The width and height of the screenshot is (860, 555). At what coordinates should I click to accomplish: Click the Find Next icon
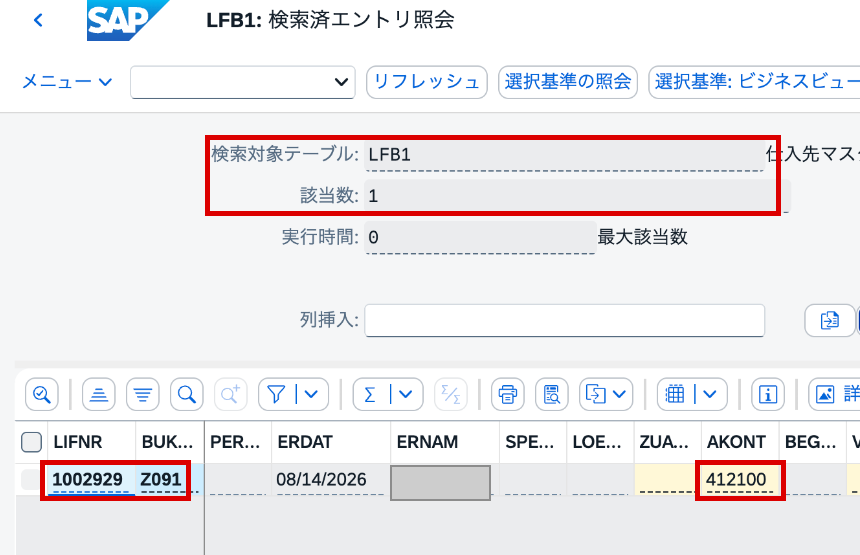230,394
